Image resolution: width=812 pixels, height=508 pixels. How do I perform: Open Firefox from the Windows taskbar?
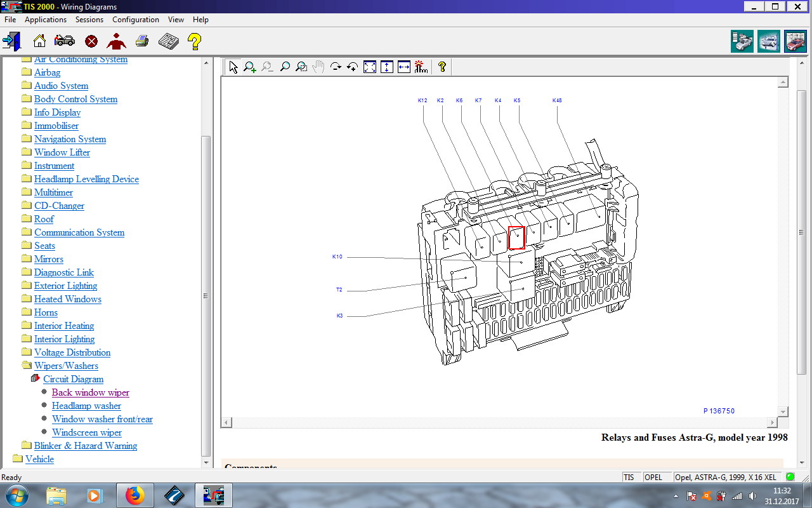[134, 495]
